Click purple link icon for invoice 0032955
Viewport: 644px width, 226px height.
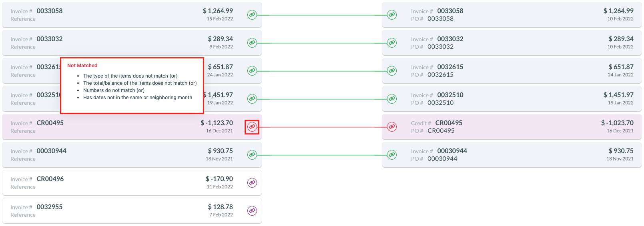[252, 211]
